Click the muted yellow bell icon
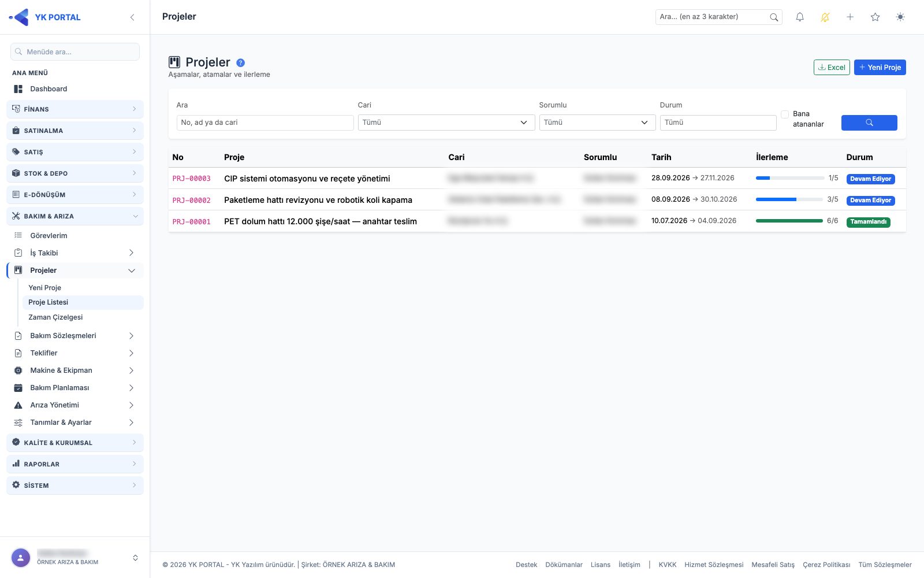This screenshot has width=924, height=578. click(825, 17)
